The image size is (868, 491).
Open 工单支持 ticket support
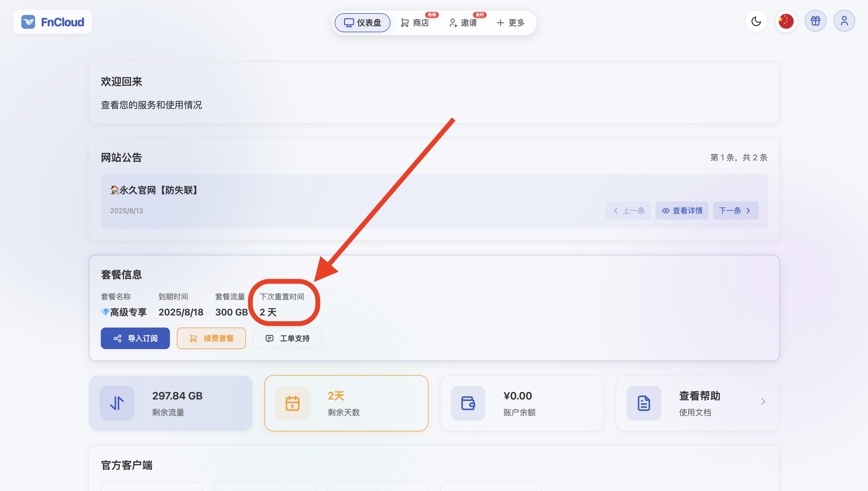pos(287,338)
